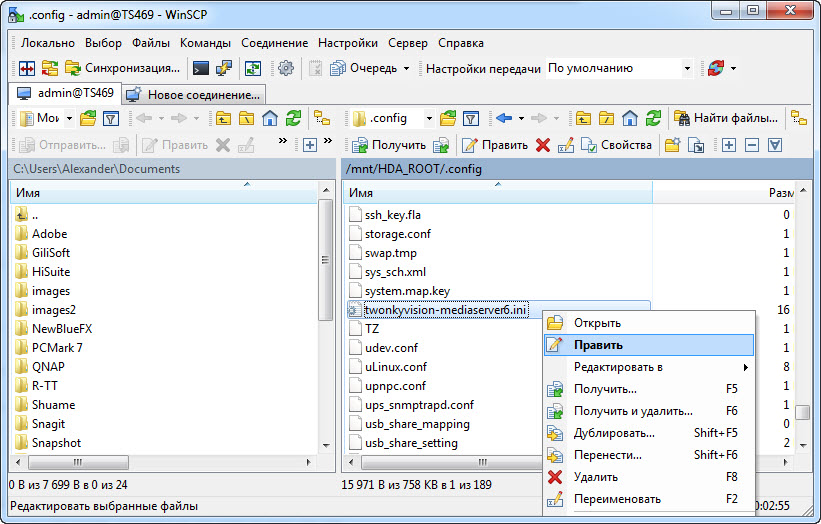Open the Команды menu
The width and height of the screenshot is (821, 524).
pos(205,43)
